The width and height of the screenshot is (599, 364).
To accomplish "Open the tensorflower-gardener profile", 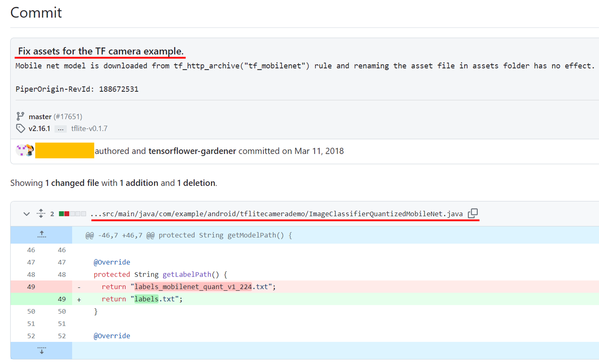I will [192, 151].
